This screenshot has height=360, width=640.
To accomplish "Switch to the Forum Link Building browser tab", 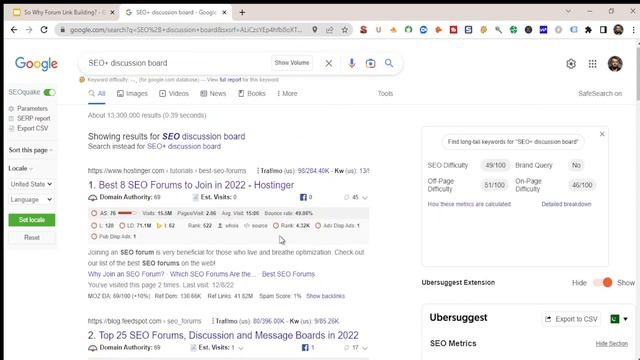I will coord(63,13).
